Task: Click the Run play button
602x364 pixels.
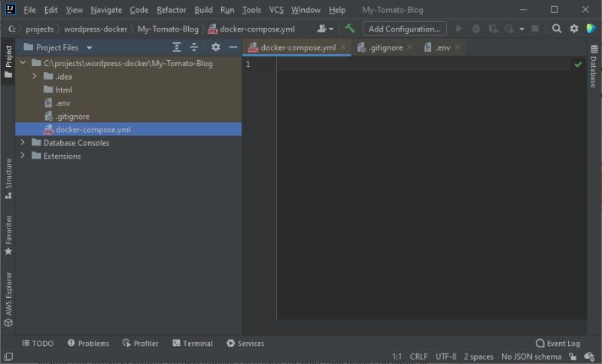Action: 459,29
